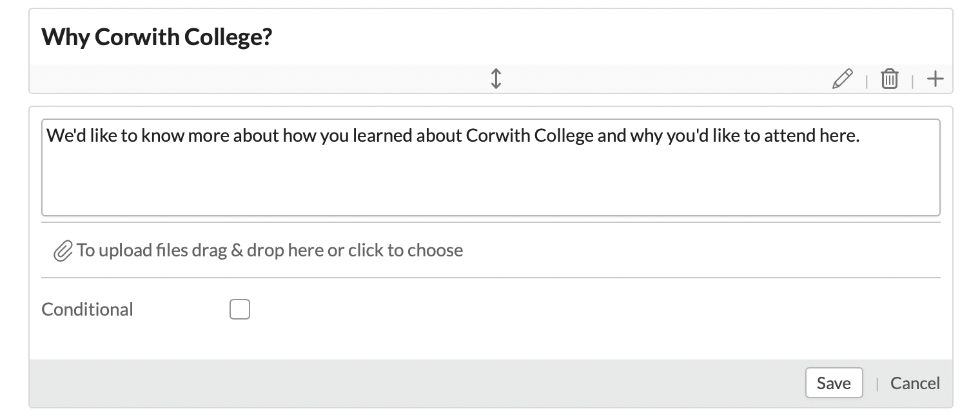Viewport: 980px width, 420px height.
Task: Click the gray toolbar strip under the heading
Action: 258,79
